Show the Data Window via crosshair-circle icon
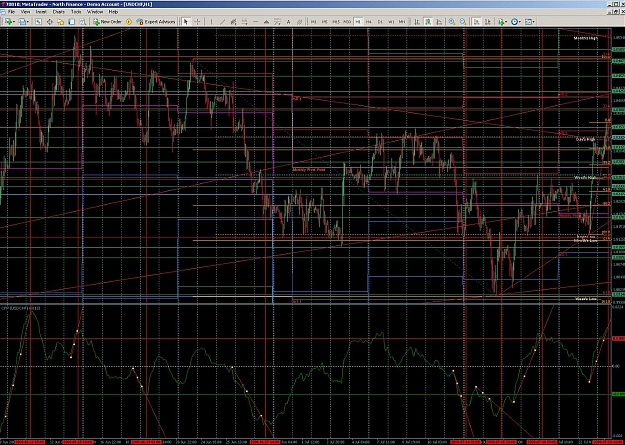Screen dimensions: 625x445 [x=49, y=22]
